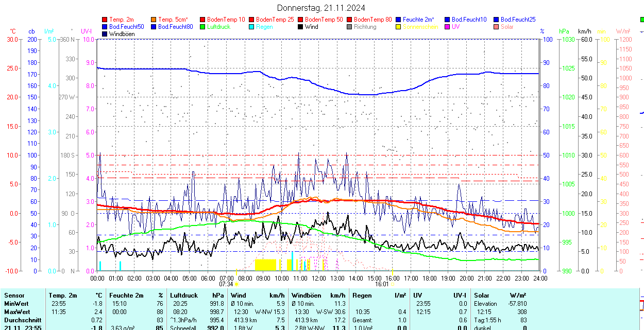Select the MaxWert row label
The image size is (644, 330).
click(x=18, y=312)
